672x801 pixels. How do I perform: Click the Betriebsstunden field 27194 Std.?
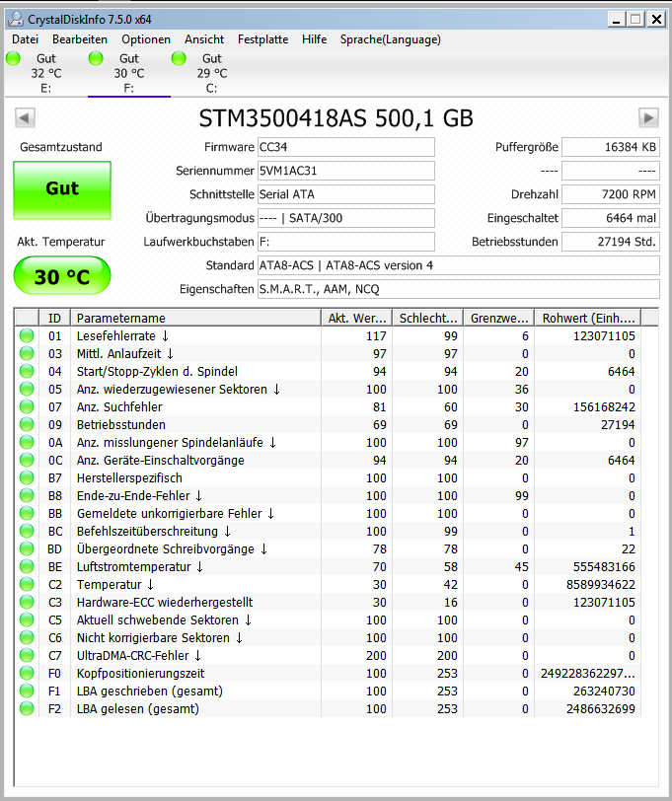click(611, 242)
